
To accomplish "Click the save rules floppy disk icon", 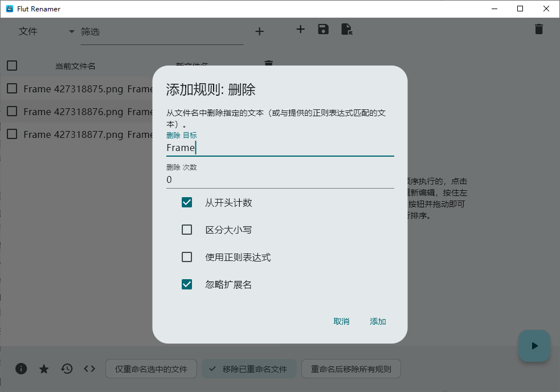I will 323,29.
